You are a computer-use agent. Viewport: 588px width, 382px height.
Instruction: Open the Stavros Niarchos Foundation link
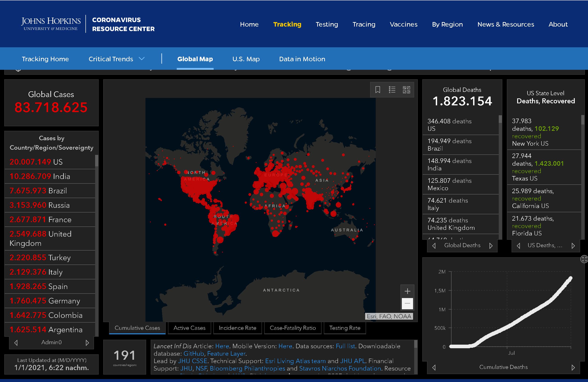[340, 368]
